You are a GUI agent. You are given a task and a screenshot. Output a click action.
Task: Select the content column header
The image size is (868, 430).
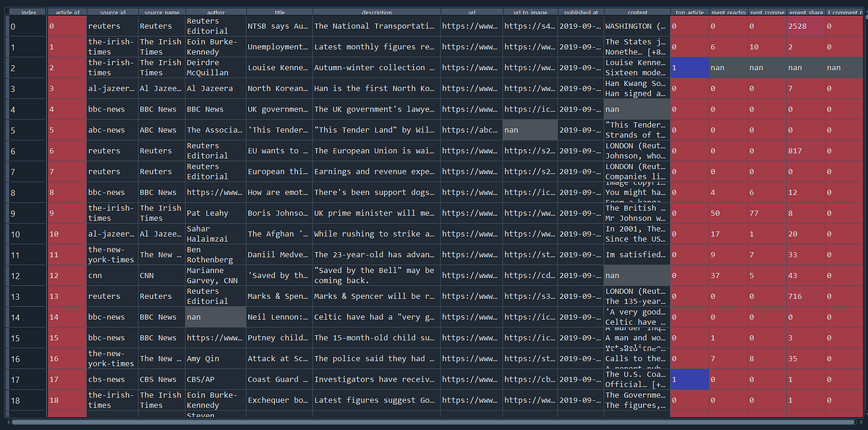pyautogui.click(x=637, y=12)
